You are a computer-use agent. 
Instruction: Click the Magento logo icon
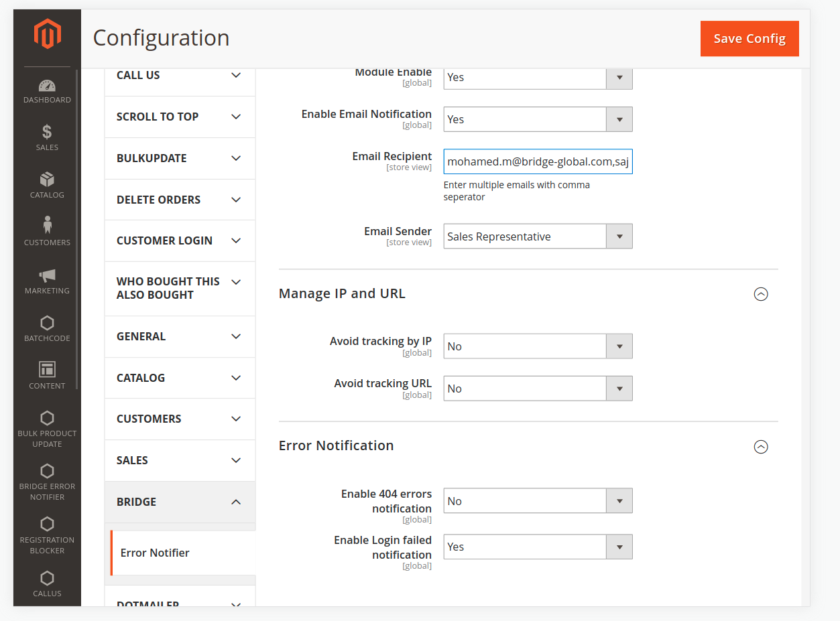(48, 34)
